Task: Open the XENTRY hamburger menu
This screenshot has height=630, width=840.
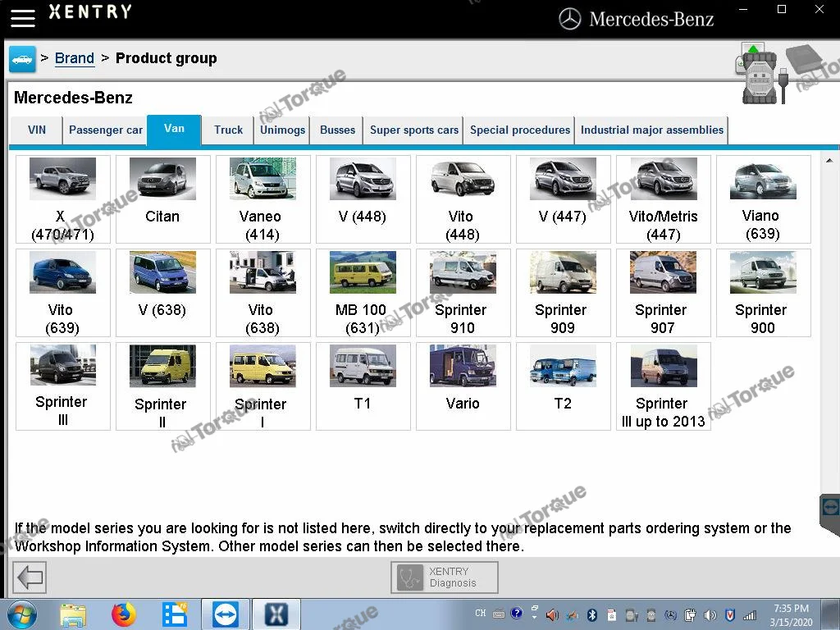Action: tap(22, 18)
